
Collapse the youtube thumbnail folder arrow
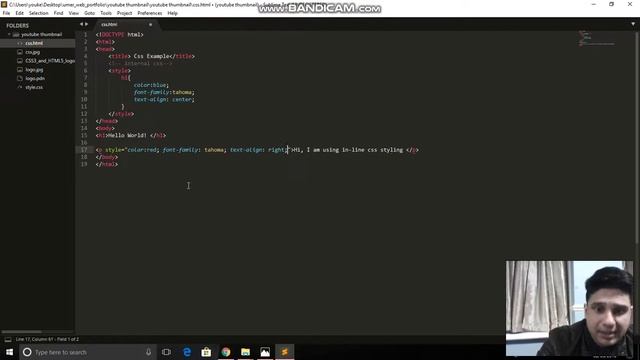pos(9,34)
